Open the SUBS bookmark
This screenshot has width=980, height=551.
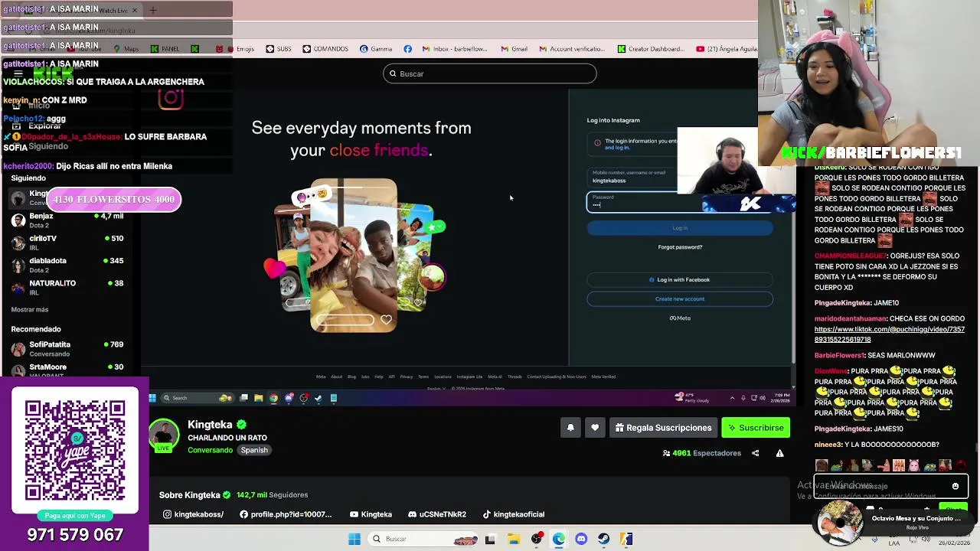coord(279,49)
